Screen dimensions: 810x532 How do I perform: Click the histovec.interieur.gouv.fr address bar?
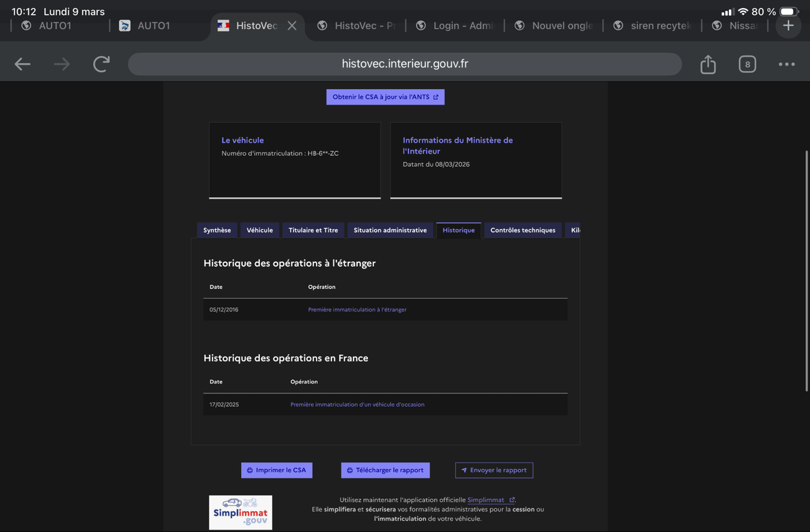pyautogui.click(x=405, y=64)
